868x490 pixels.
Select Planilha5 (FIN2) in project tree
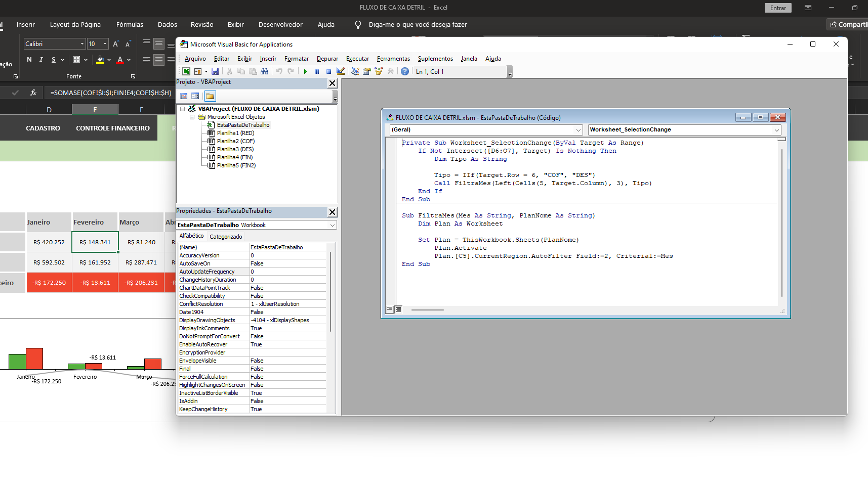click(x=236, y=165)
